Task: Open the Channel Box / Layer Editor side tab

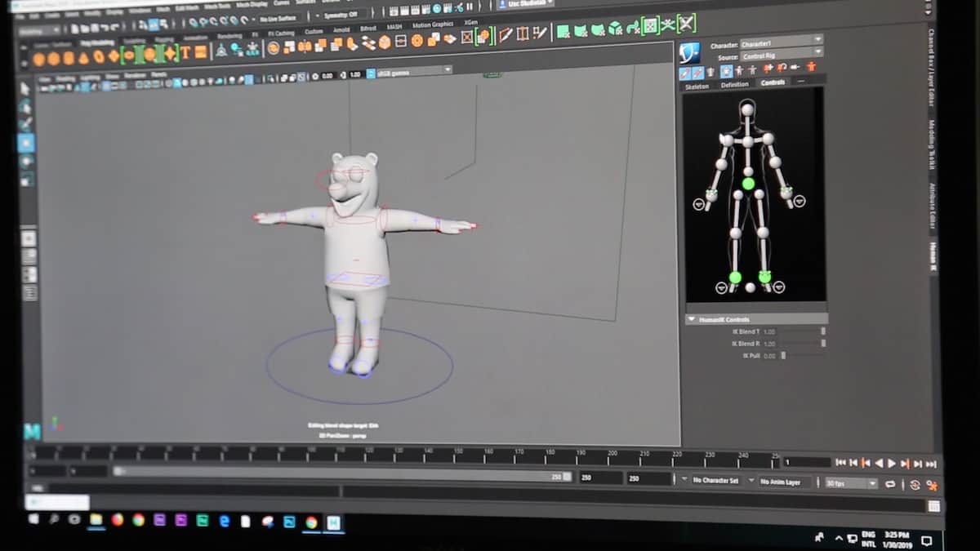Action: tap(930, 69)
